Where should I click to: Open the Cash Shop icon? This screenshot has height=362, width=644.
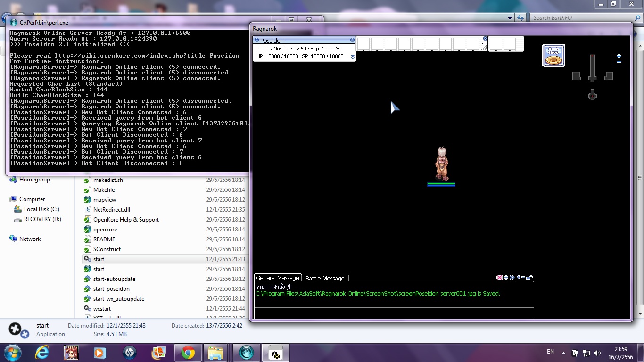point(553,55)
